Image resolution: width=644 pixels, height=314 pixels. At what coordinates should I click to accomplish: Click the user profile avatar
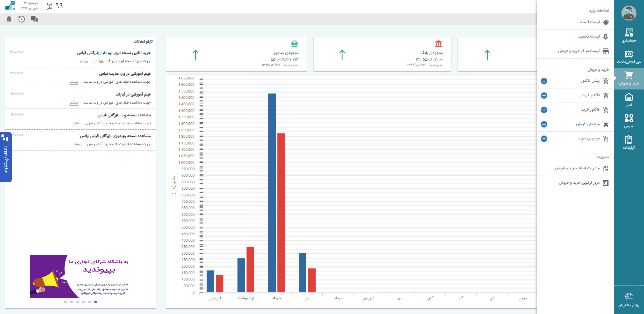click(x=629, y=13)
